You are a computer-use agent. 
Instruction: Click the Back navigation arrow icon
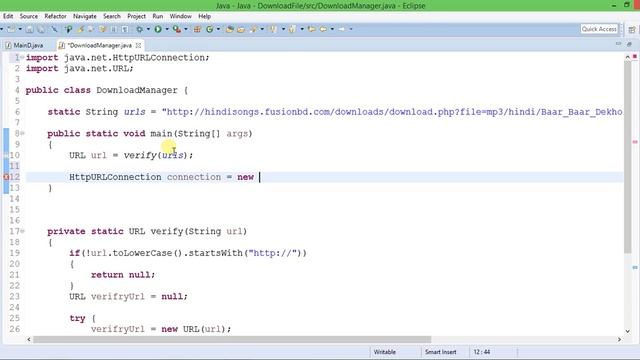(323, 29)
